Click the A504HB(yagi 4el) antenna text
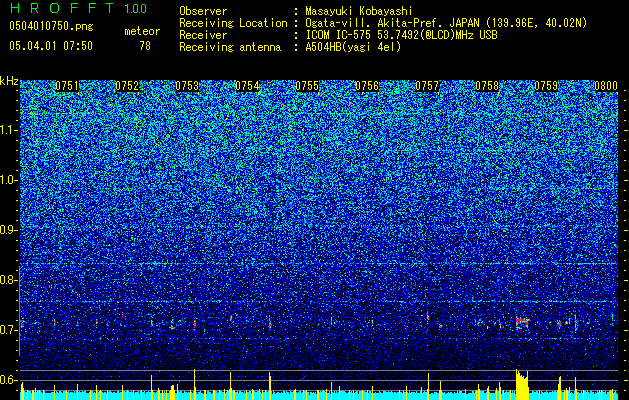This screenshot has width=629, height=400. point(353,47)
